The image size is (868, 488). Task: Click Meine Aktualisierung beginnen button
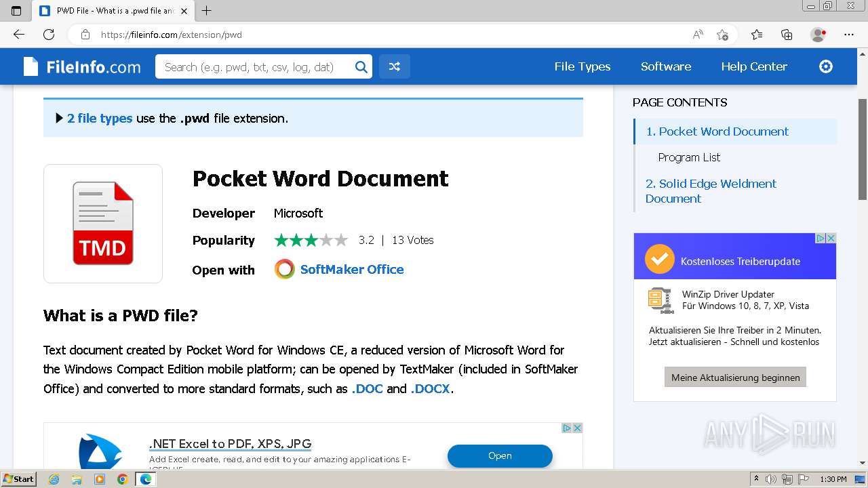[735, 378]
